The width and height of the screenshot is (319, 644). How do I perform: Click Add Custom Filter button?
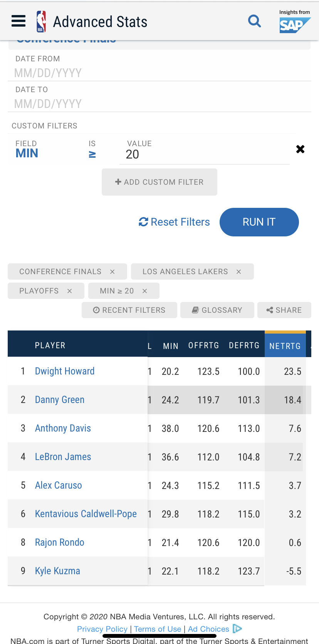tap(159, 182)
